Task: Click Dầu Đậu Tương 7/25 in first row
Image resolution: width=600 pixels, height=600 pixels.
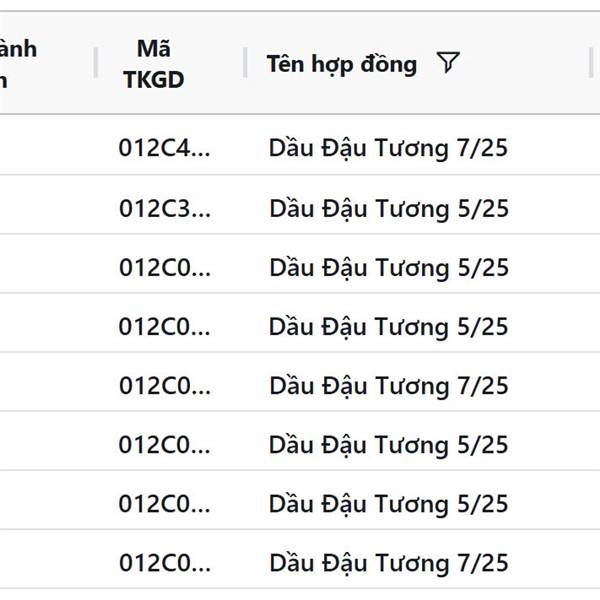Action: tap(388, 149)
